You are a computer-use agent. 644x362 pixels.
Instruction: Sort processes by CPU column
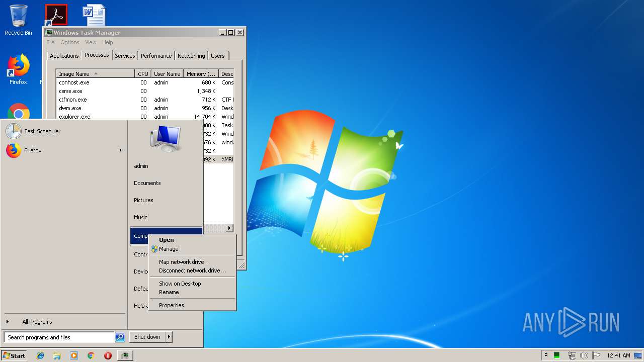pyautogui.click(x=143, y=74)
